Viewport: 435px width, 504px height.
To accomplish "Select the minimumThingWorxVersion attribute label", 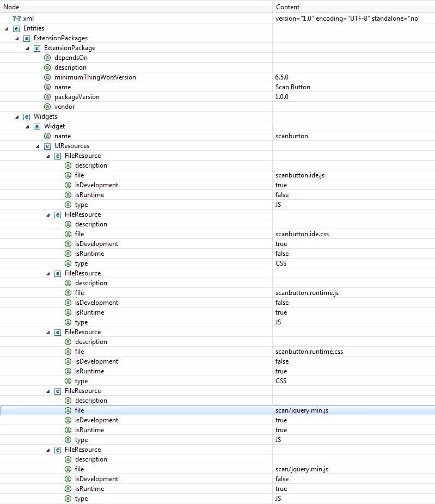I will click(x=95, y=77).
